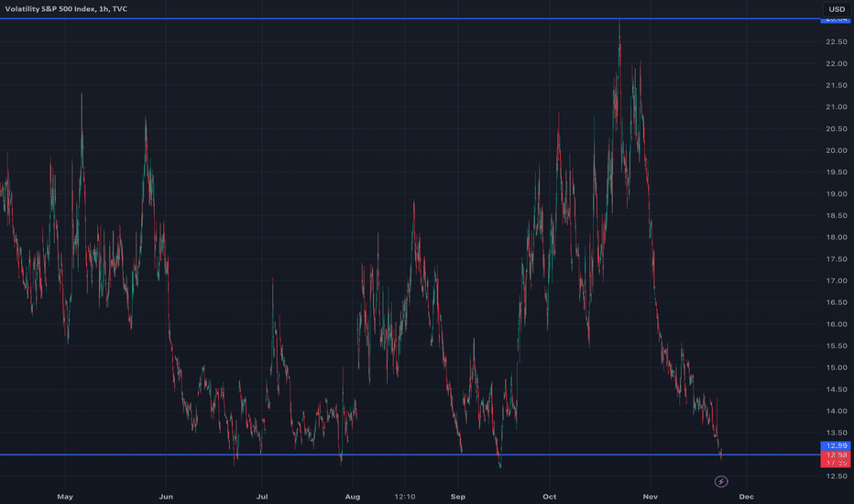The width and height of the screenshot is (854, 504).
Task: Click the 22.50 price axis label
Action: 837,42
